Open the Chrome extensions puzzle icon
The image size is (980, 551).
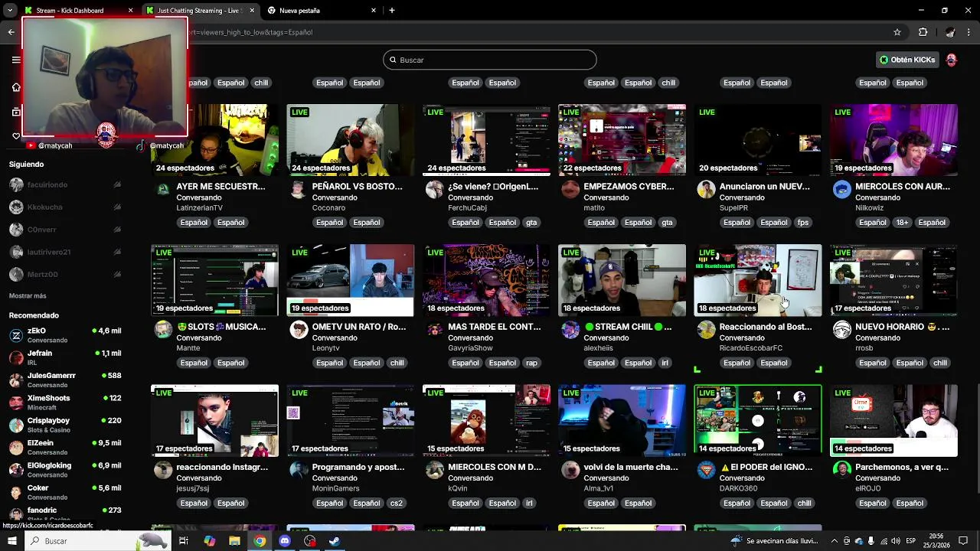[923, 32]
